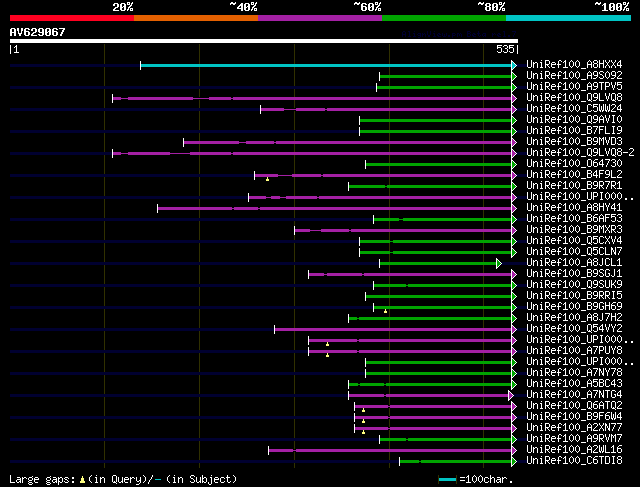
Task: Click the purple arrowhead of row Q9LVQ8-2
Action: pyautogui.click(x=514, y=153)
